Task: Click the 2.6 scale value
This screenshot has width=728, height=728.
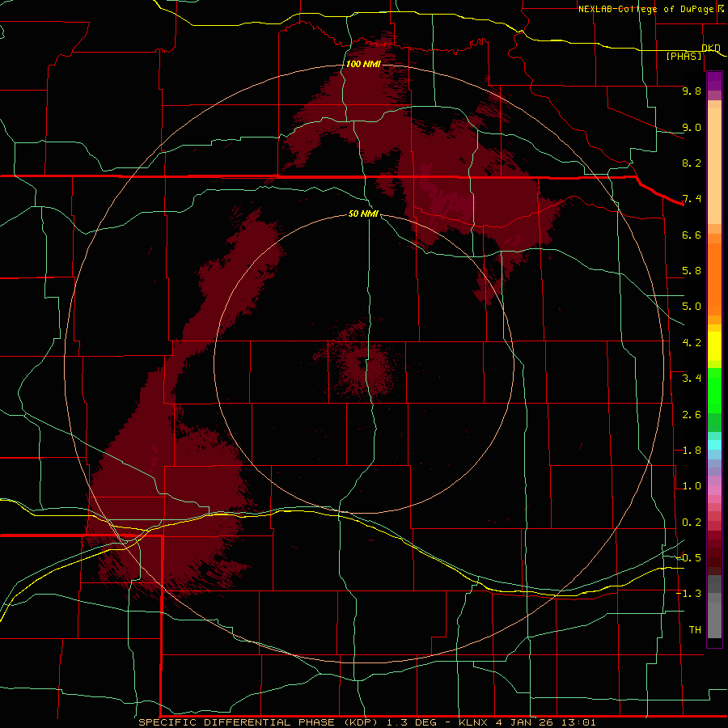Action: click(692, 415)
